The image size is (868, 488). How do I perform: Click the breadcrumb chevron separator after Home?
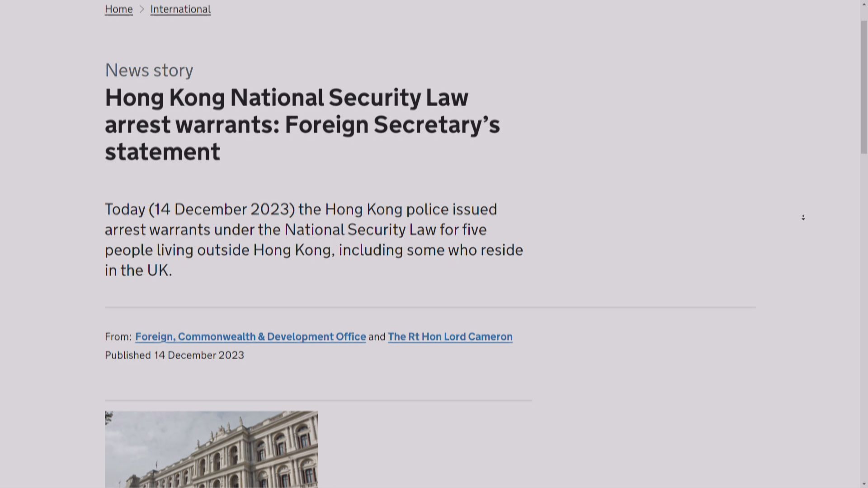142,9
